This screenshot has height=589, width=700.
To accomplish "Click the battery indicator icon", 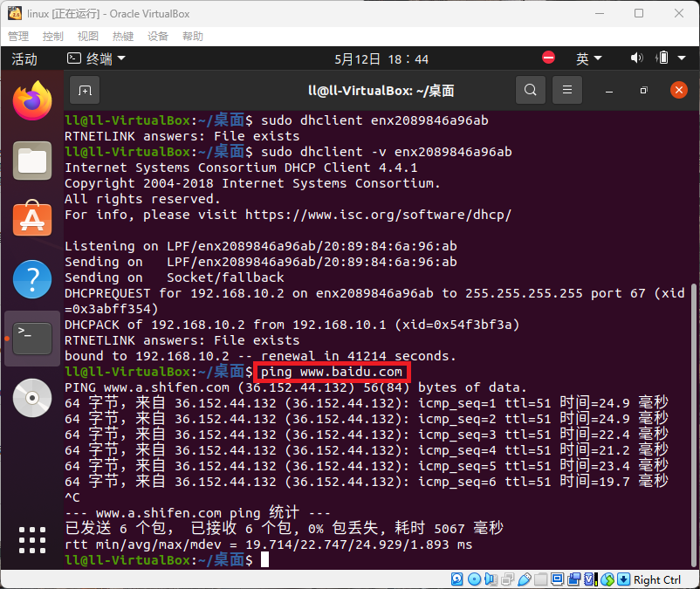I will (663, 58).
